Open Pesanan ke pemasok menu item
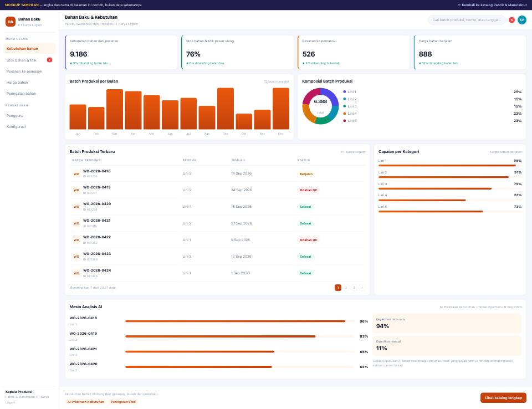Viewport: 532px width, 409px height. point(29,71)
